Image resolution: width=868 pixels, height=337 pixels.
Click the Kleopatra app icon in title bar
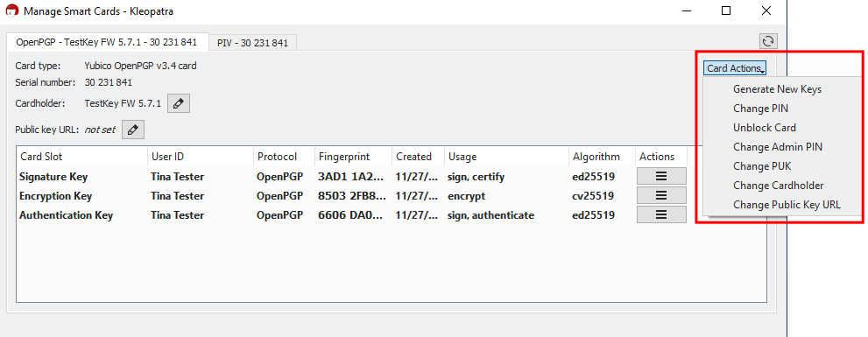point(11,11)
